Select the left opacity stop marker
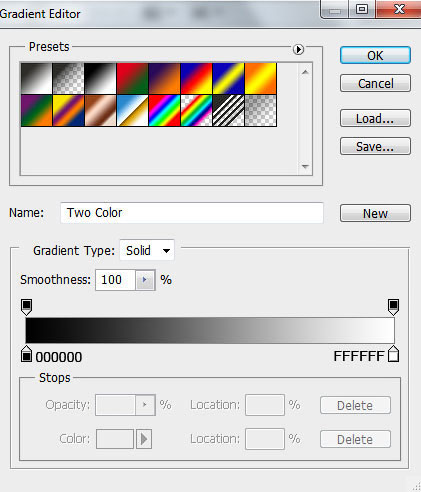 26,307
